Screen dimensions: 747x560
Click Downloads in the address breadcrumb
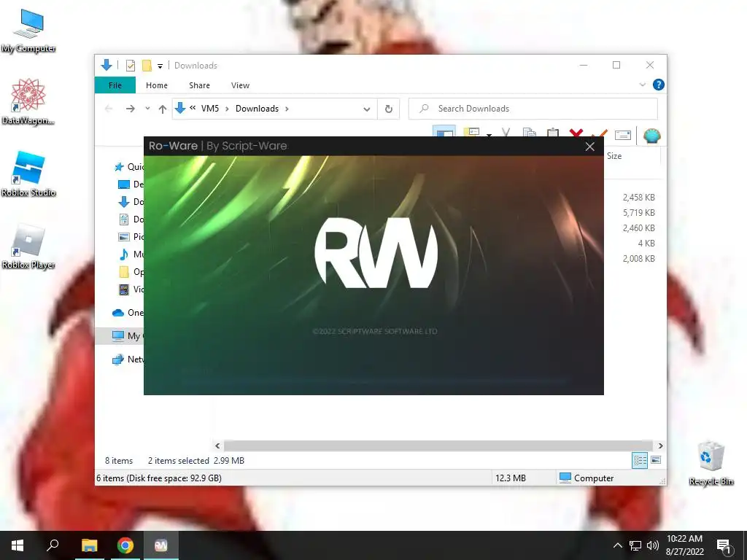257,109
